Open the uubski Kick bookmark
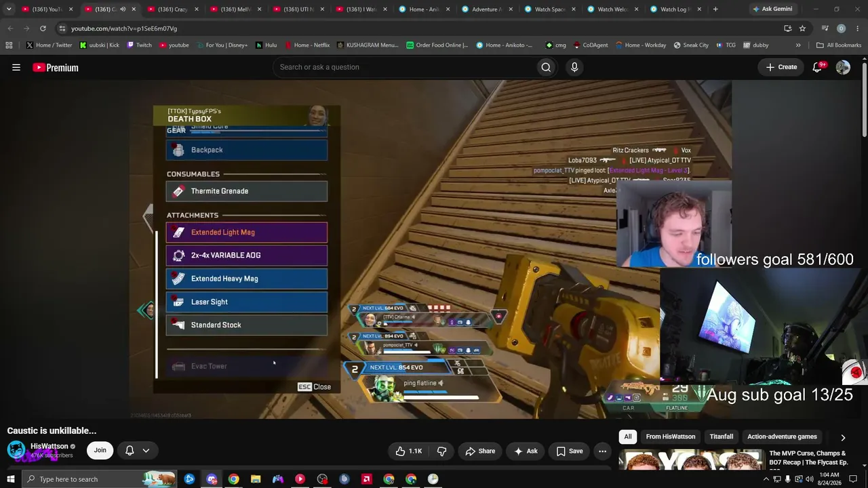Viewport: 868px width, 488px height. pyautogui.click(x=99, y=45)
